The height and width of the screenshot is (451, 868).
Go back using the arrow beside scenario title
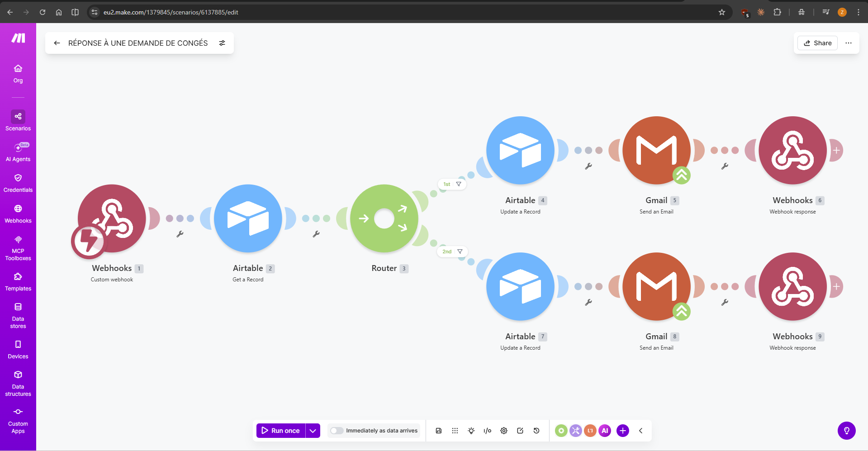pos(57,43)
